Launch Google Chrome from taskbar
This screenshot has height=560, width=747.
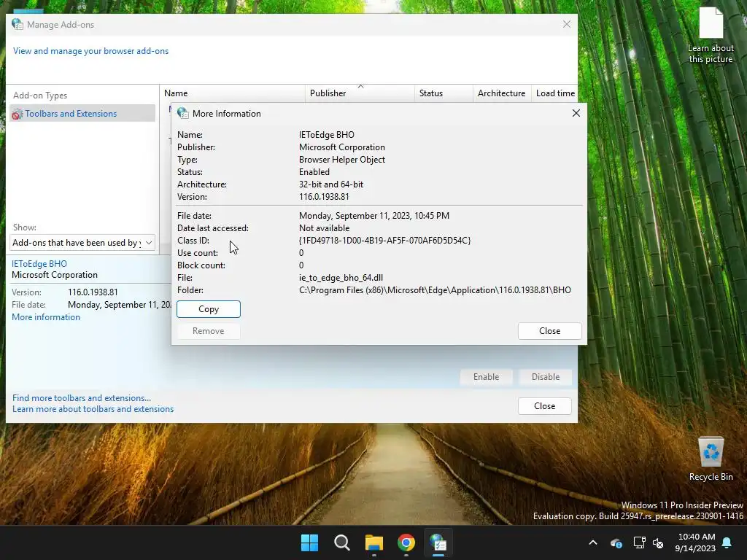click(x=406, y=542)
